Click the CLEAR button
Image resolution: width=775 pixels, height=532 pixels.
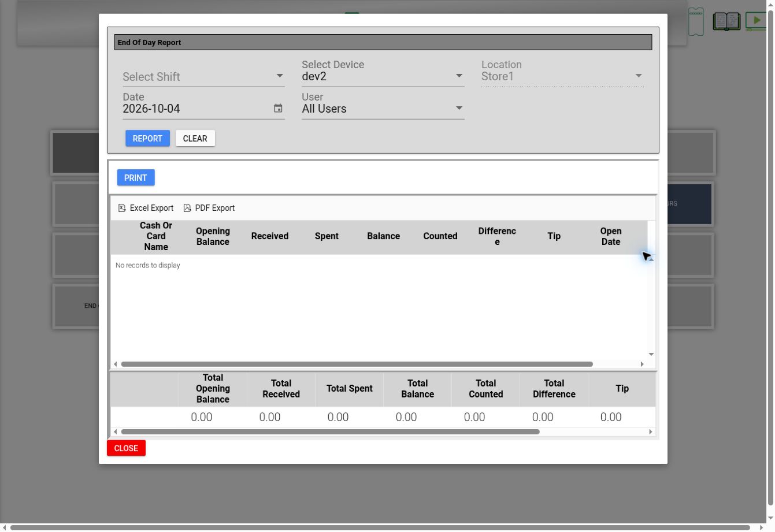195,139
